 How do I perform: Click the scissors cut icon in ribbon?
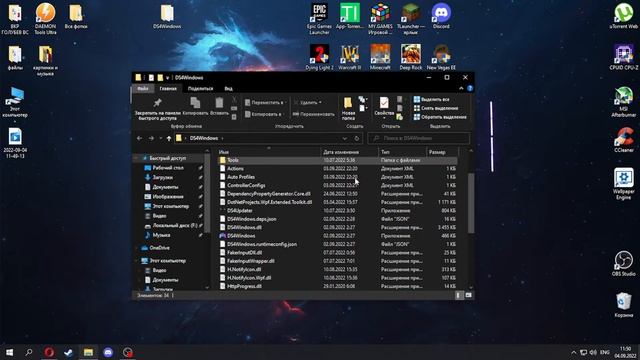click(x=234, y=99)
